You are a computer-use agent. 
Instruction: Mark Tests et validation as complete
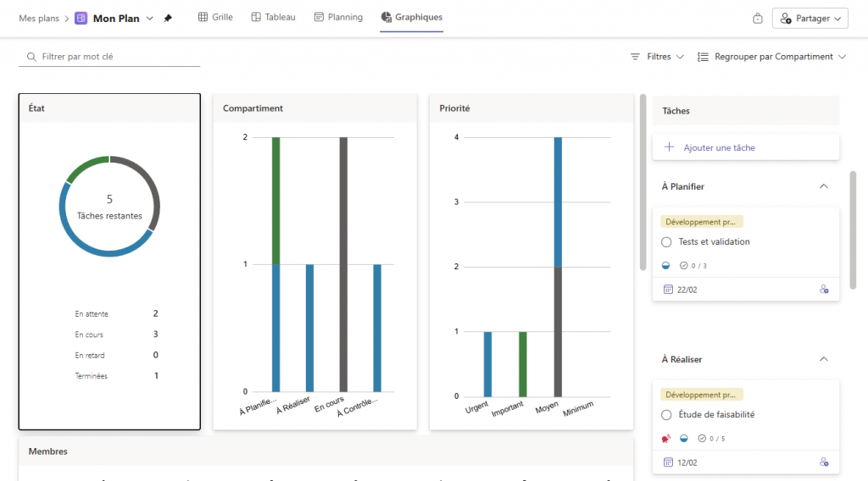pos(666,242)
